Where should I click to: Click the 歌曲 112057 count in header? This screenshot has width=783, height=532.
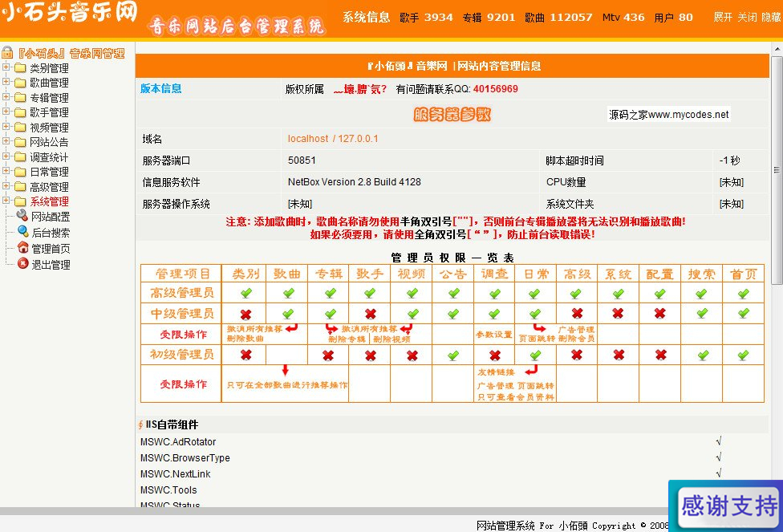coord(558,17)
